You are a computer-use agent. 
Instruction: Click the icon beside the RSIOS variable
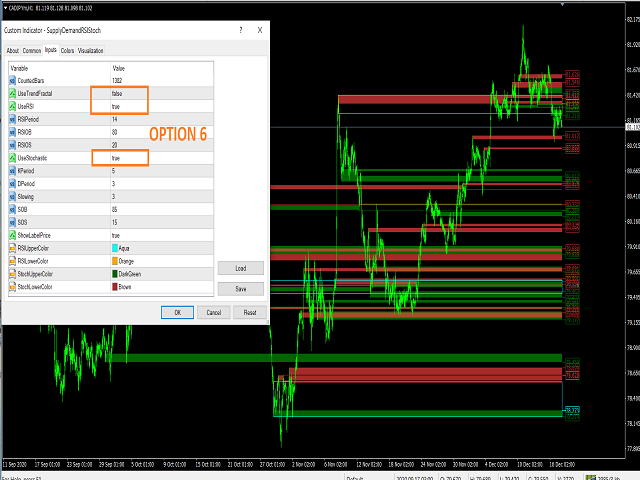pyautogui.click(x=13, y=145)
